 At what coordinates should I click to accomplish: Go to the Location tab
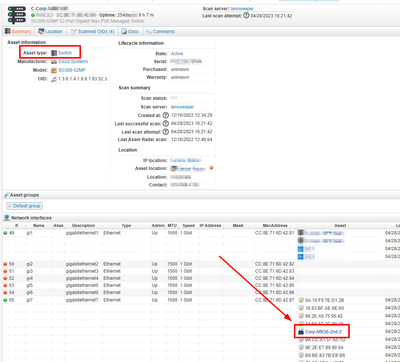(x=50, y=31)
